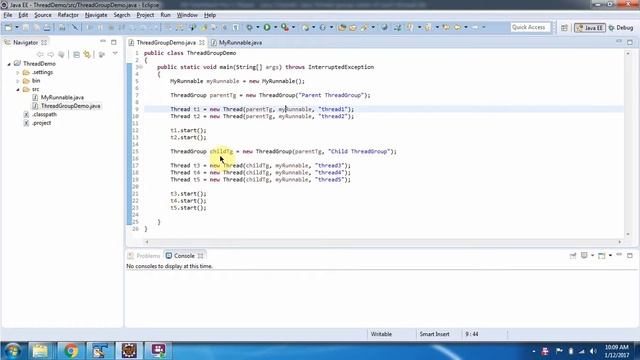
Task: Maximize the Console panel
Action: tap(630, 256)
